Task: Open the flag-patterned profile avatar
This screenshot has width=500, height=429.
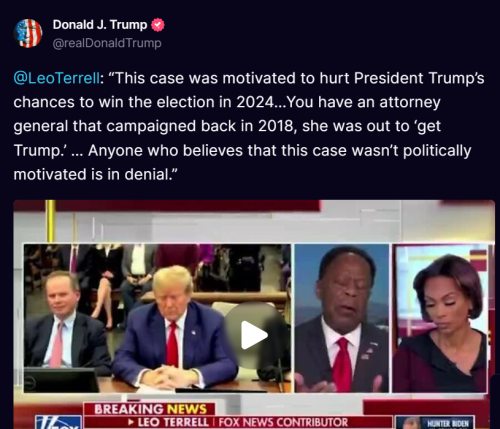Action: point(28,33)
